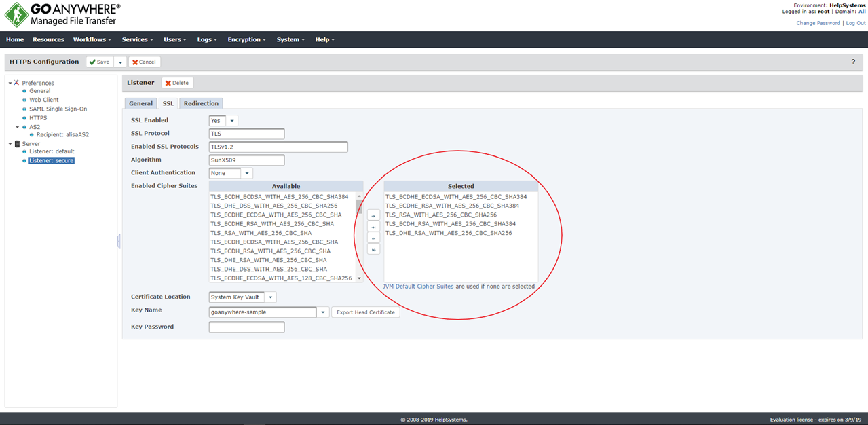Click the GoAnywhere logo icon

click(x=16, y=15)
